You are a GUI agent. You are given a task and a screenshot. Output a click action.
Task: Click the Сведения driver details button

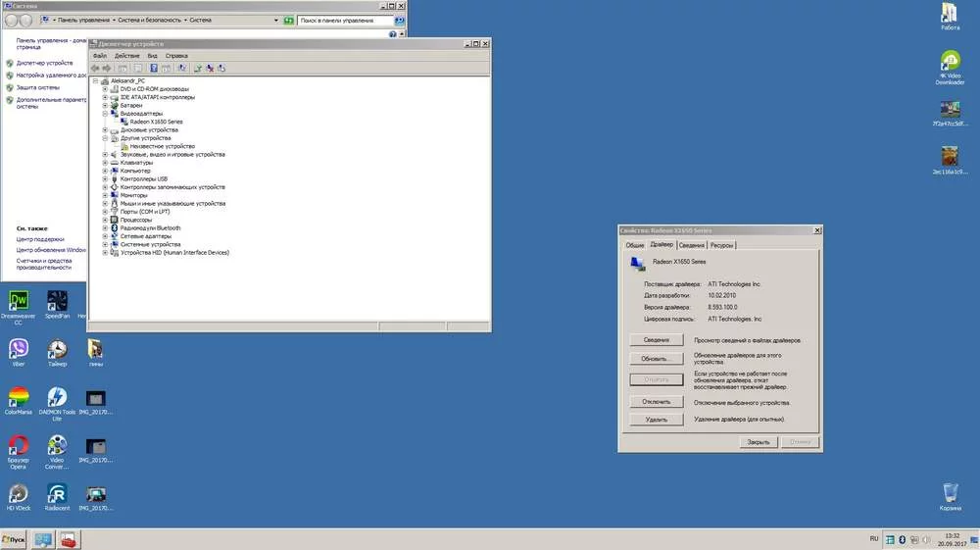[x=657, y=340]
